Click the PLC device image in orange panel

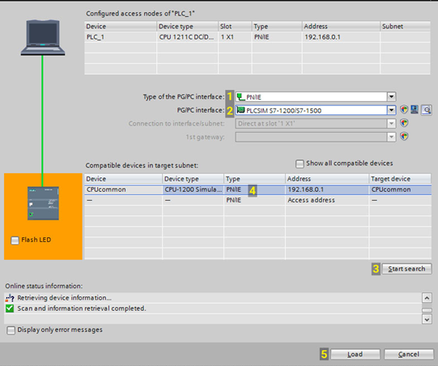pyautogui.click(x=43, y=203)
